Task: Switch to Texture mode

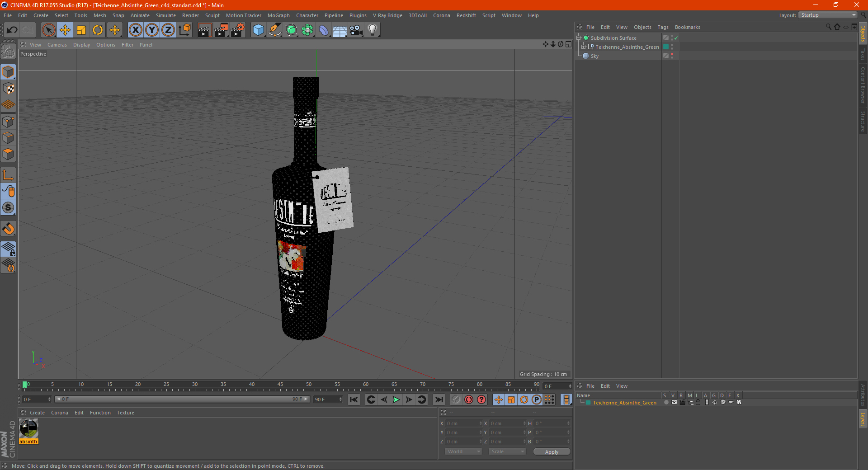Action: [8, 89]
